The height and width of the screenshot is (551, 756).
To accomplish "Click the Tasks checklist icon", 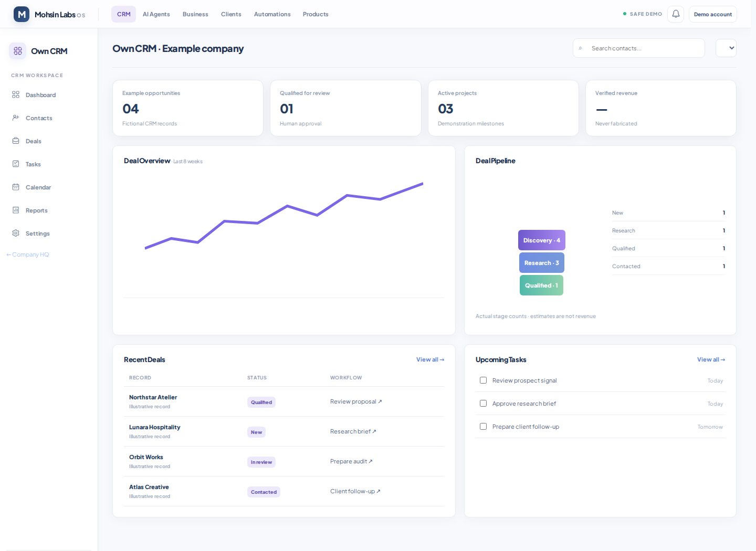I will click(16, 164).
